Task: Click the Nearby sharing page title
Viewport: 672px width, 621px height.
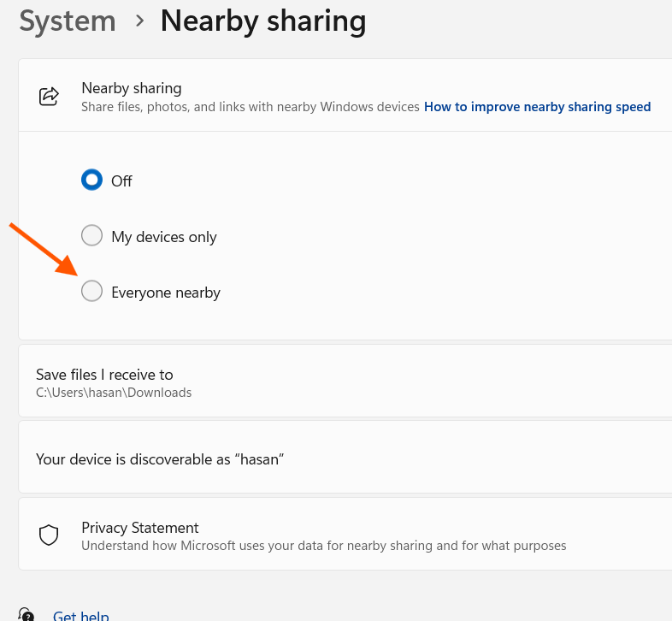Action: click(263, 21)
